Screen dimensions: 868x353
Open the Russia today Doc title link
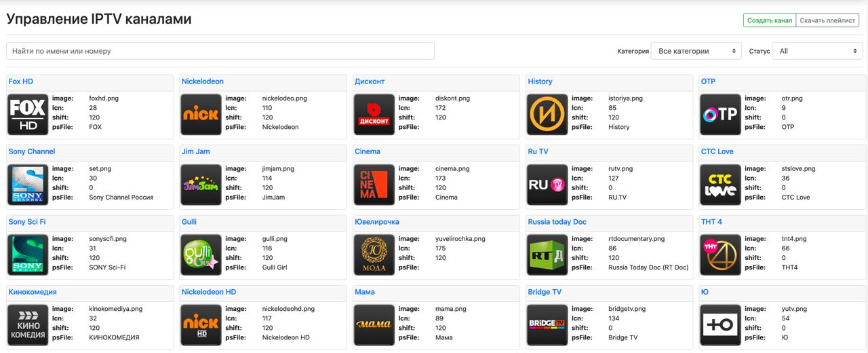click(557, 222)
